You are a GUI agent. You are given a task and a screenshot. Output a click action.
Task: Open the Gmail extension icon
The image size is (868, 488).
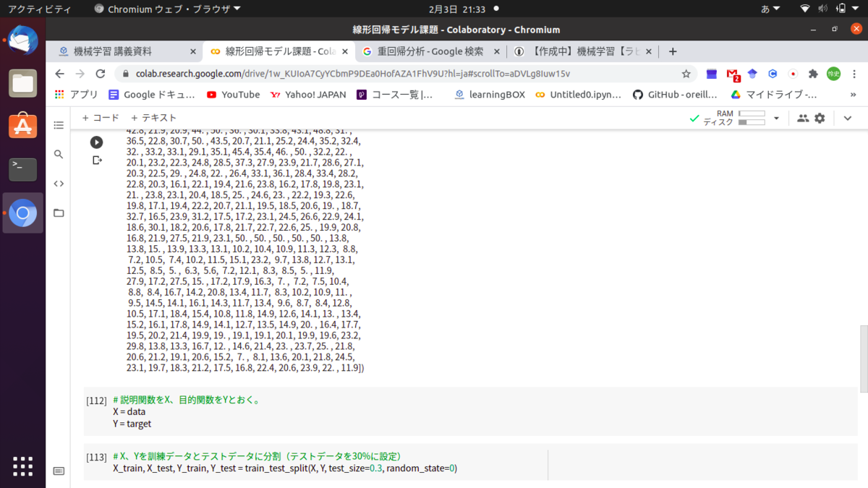tap(733, 74)
